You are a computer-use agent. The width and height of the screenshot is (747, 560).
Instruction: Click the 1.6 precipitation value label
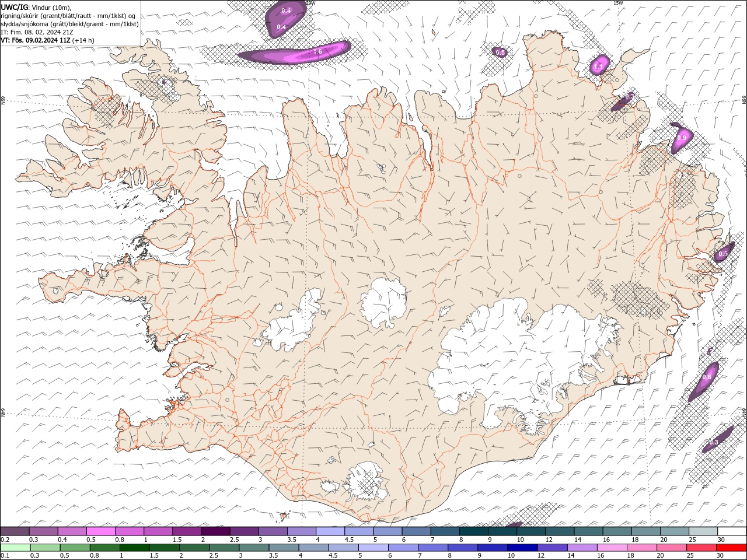click(x=317, y=52)
